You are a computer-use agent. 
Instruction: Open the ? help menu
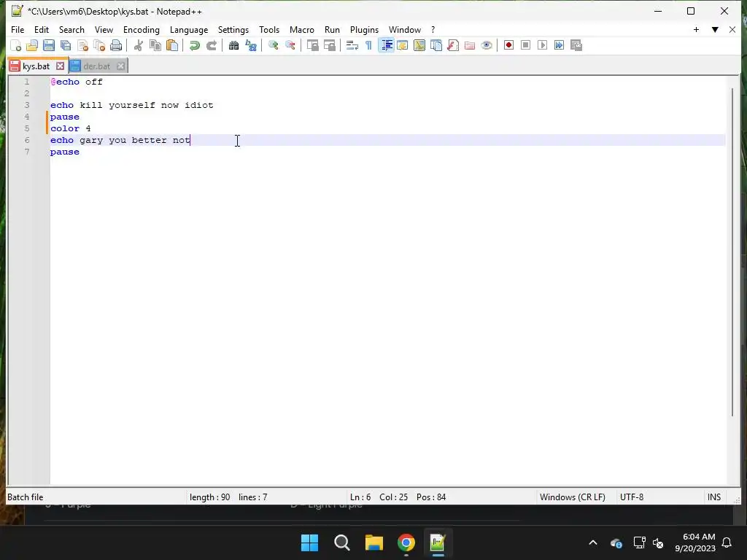433,29
